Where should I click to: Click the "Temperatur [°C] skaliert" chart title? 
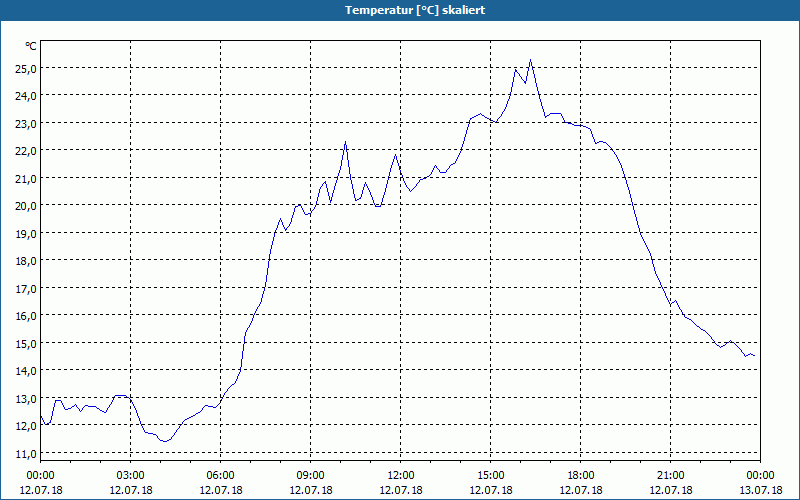click(415, 10)
